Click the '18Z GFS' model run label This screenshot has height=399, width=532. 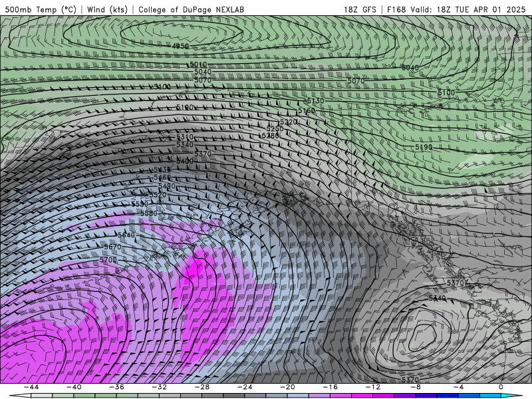tap(360, 9)
